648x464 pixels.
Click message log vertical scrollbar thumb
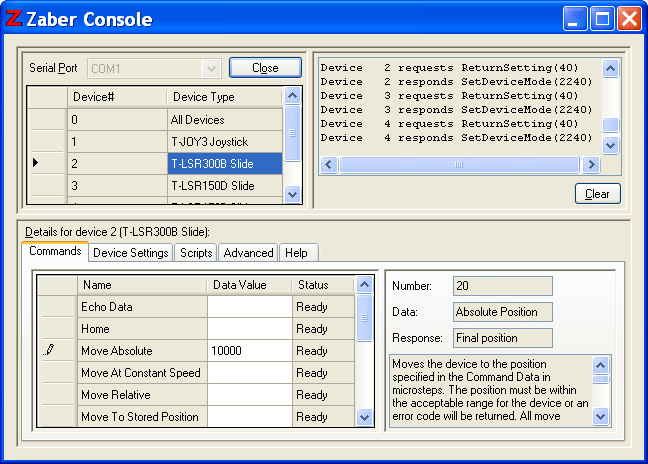pos(610,125)
